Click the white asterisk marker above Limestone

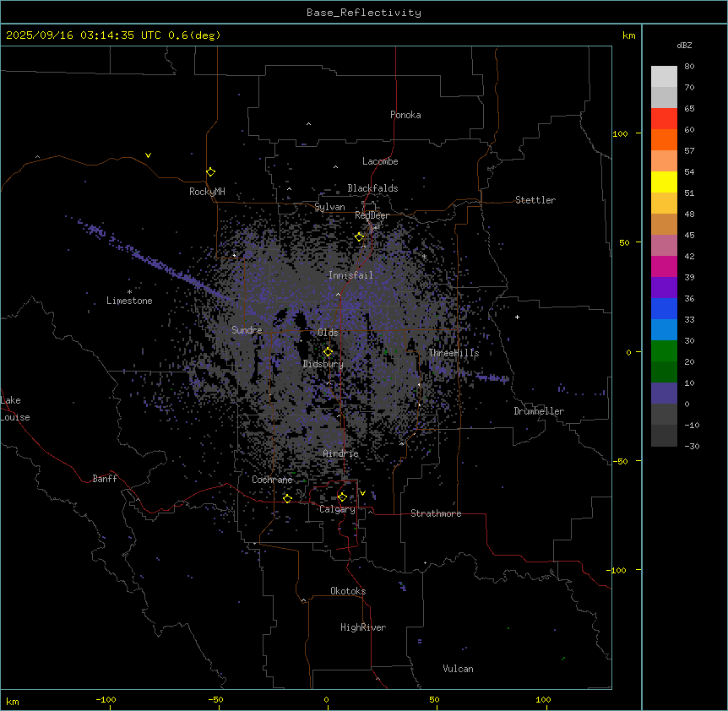(129, 292)
